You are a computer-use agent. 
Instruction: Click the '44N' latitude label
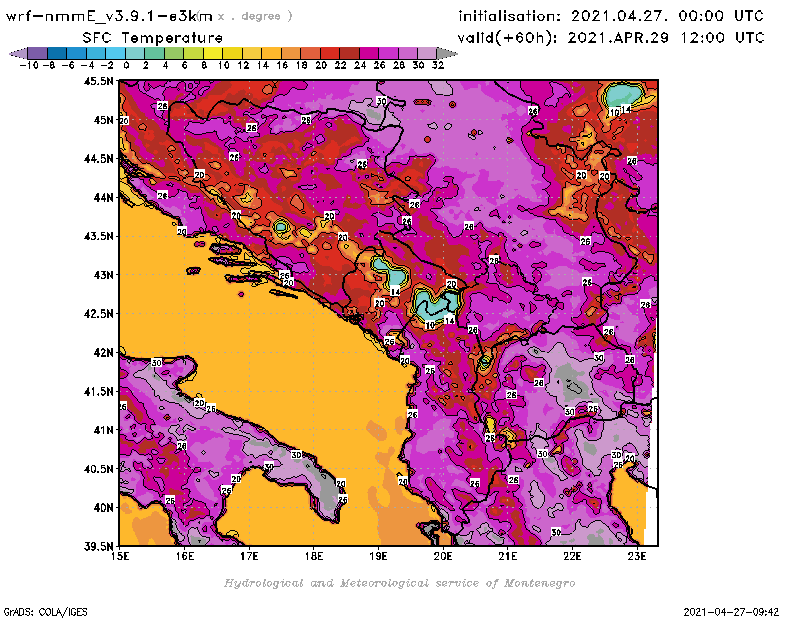103,197
